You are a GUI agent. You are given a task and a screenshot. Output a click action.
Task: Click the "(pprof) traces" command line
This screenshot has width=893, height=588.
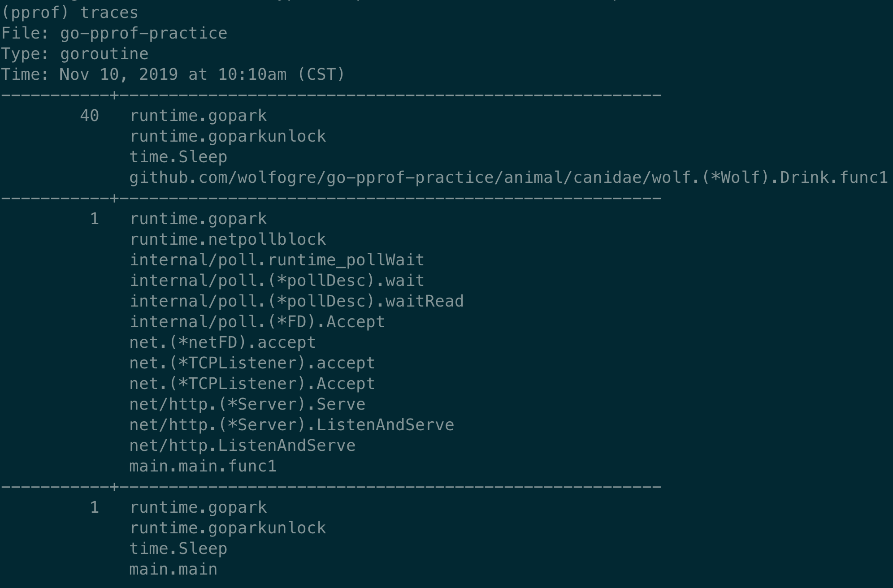[69, 13]
